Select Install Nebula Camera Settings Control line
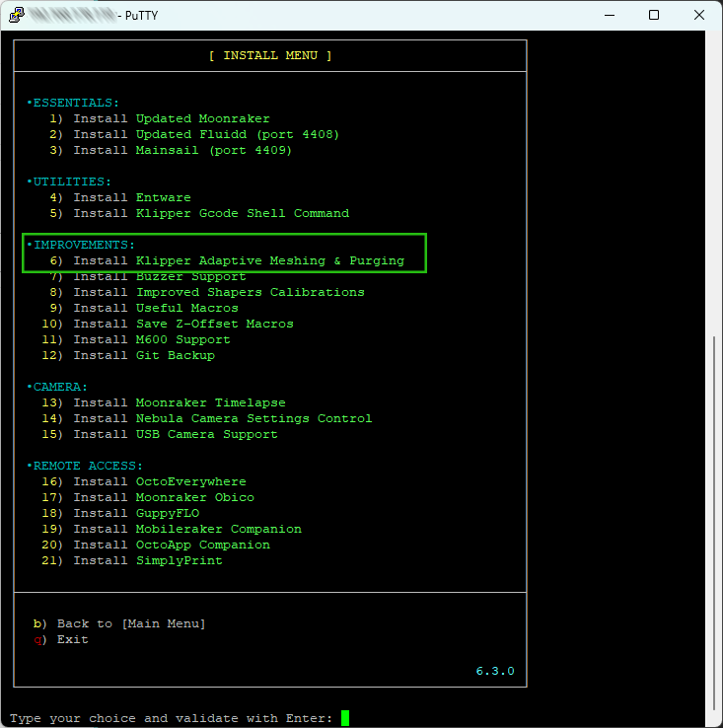The image size is (723, 728). (207, 418)
